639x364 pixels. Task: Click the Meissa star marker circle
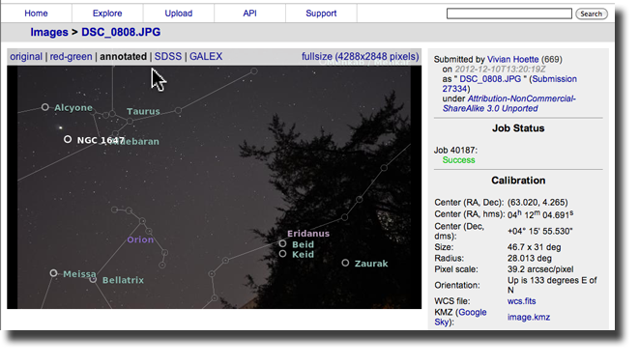[x=53, y=273]
